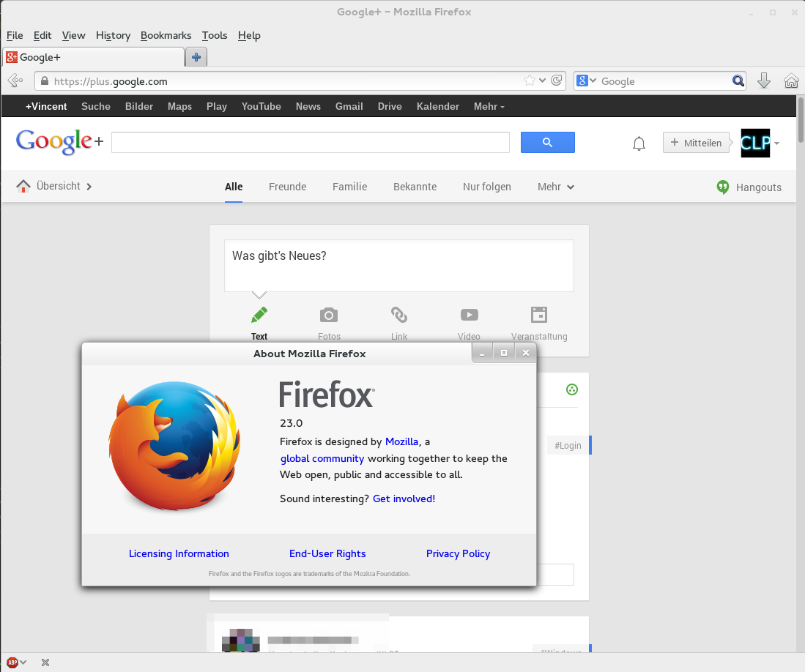Open the Licensing Information link
805x672 pixels.
tap(179, 554)
